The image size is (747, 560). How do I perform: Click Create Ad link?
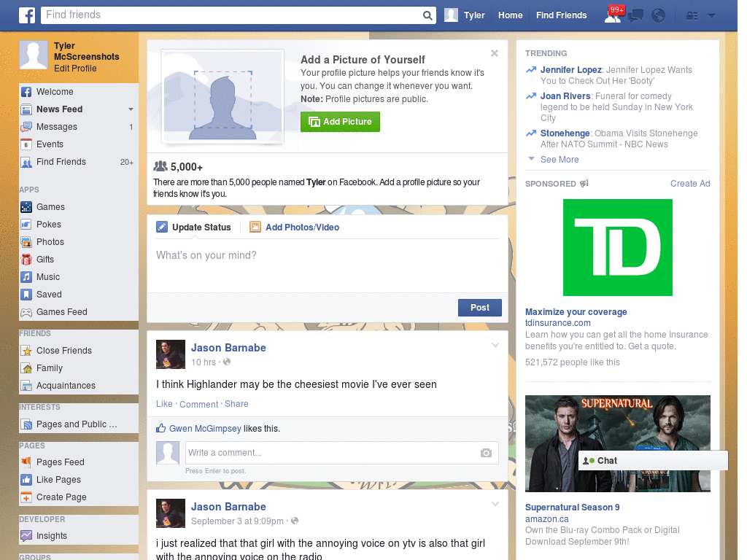tap(690, 184)
